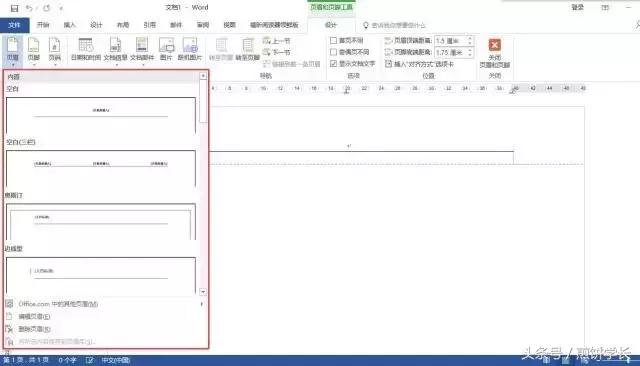Screen dimensions: 640x366
Task: Click language 中文(中国) in status bar
Action: pyautogui.click(x=116, y=360)
